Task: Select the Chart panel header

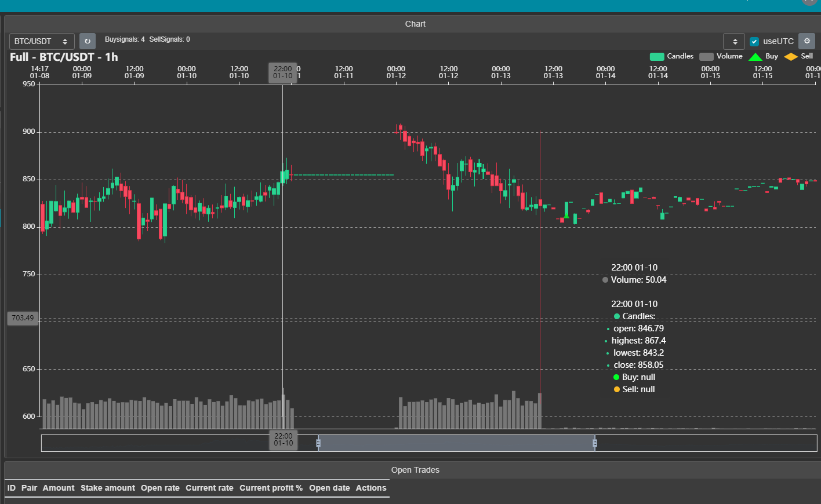Action: (415, 24)
